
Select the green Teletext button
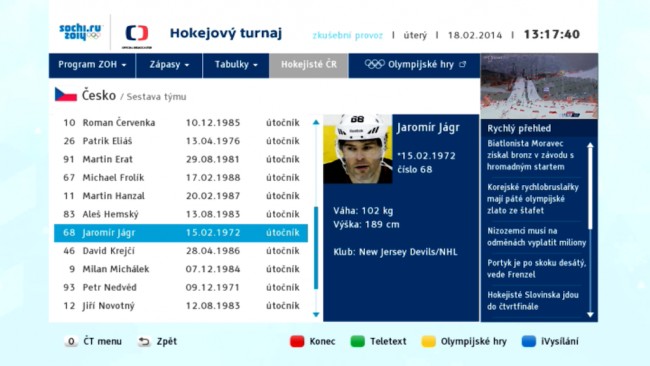point(357,342)
